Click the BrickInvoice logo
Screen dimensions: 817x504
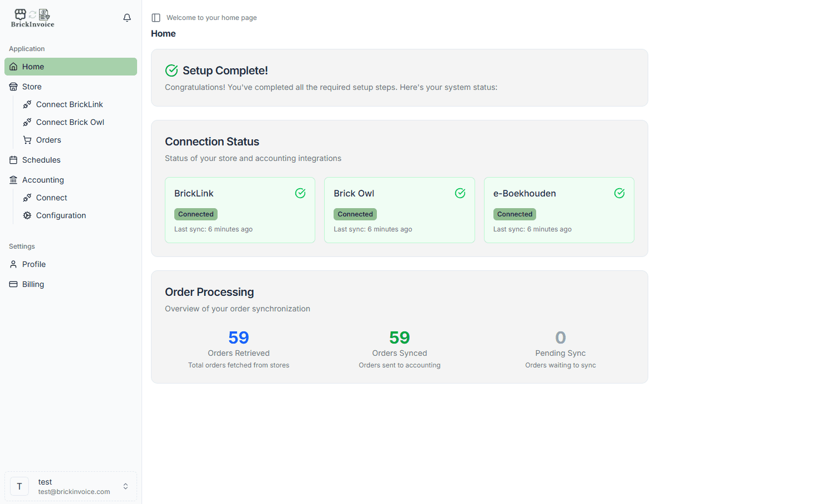(33, 18)
